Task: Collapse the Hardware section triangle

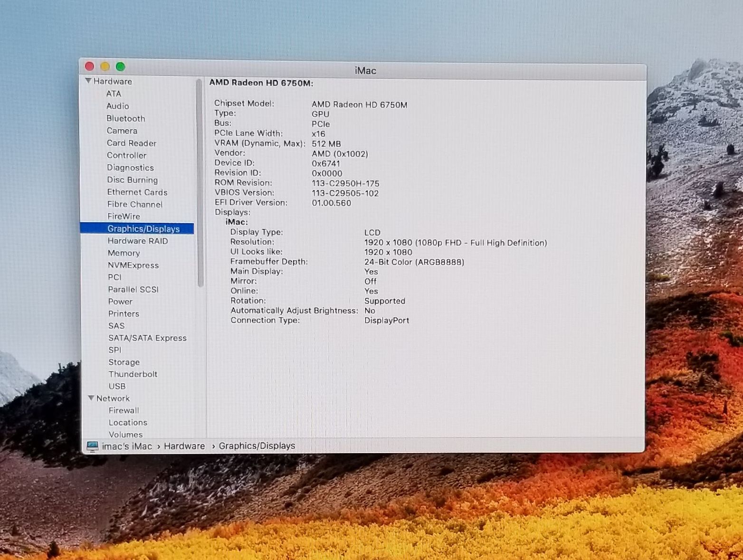Action: pos(88,81)
